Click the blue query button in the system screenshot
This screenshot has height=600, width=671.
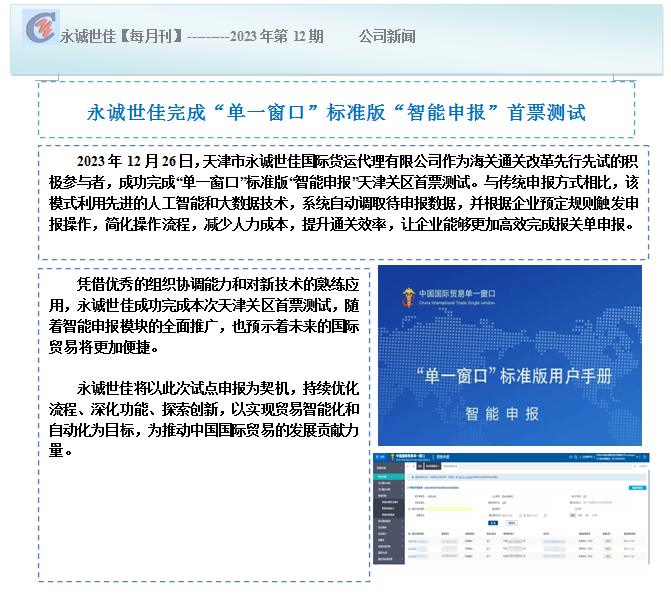pos(493,523)
